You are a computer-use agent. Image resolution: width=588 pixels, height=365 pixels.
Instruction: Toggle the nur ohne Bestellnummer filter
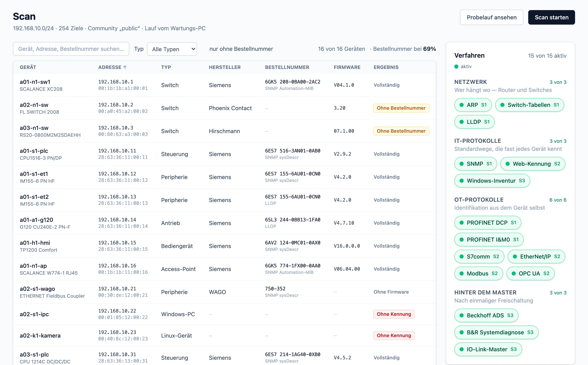pyautogui.click(x=241, y=49)
